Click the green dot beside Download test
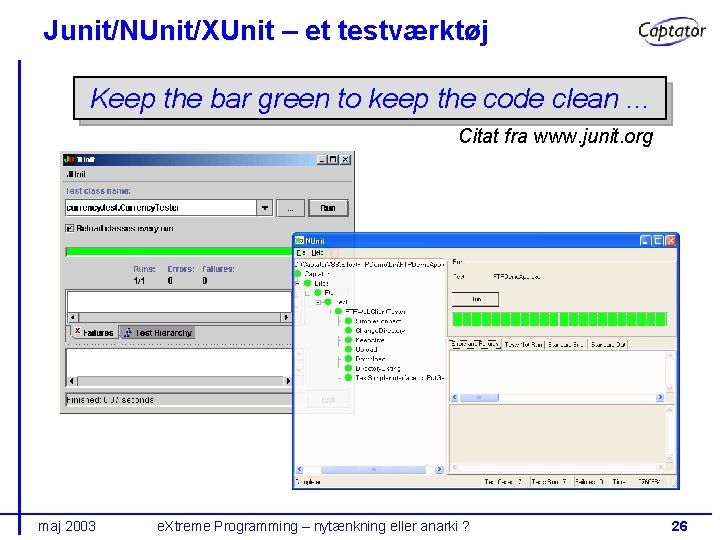The width and height of the screenshot is (720, 540). pyautogui.click(x=348, y=359)
